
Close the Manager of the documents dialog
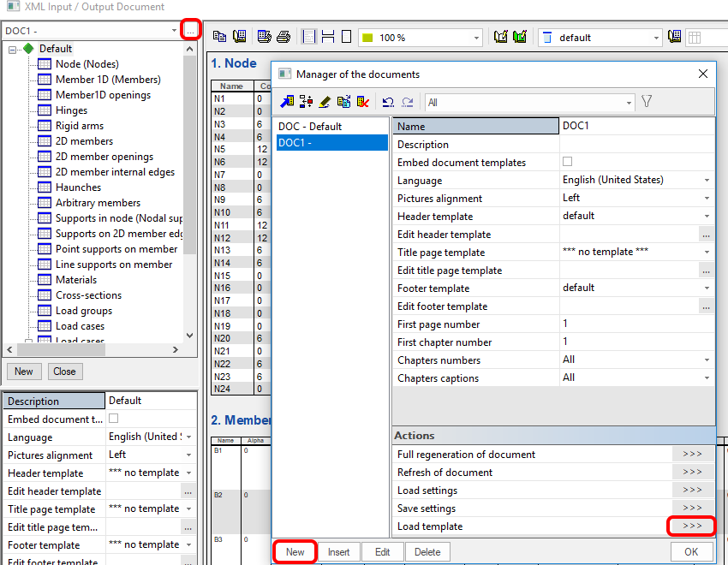pyautogui.click(x=703, y=74)
